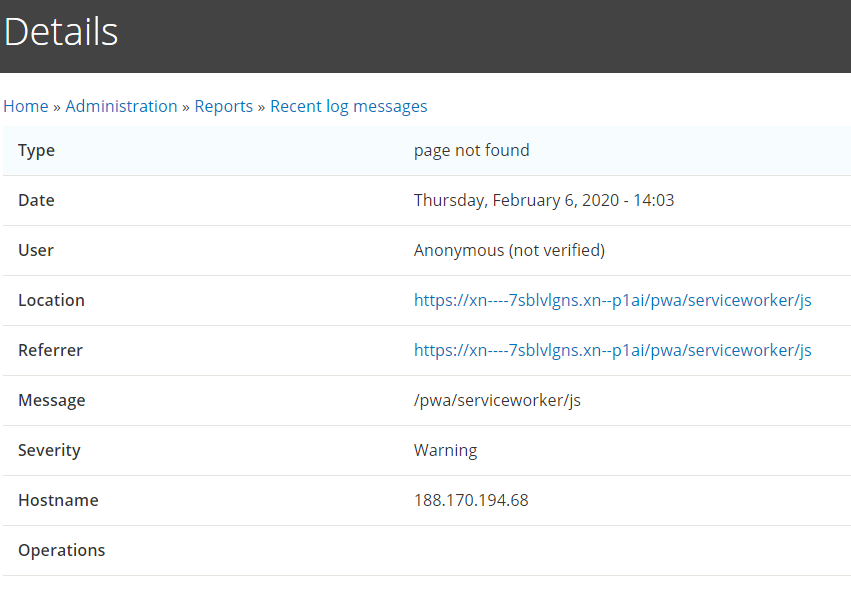Select the Operations row label
The height and width of the screenshot is (600, 851).
coord(62,550)
